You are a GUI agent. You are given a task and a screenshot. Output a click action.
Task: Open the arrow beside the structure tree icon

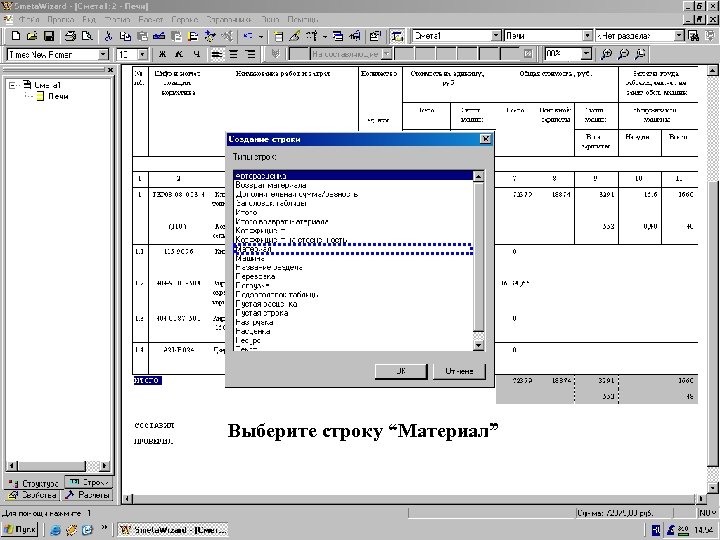tap(325, 36)
